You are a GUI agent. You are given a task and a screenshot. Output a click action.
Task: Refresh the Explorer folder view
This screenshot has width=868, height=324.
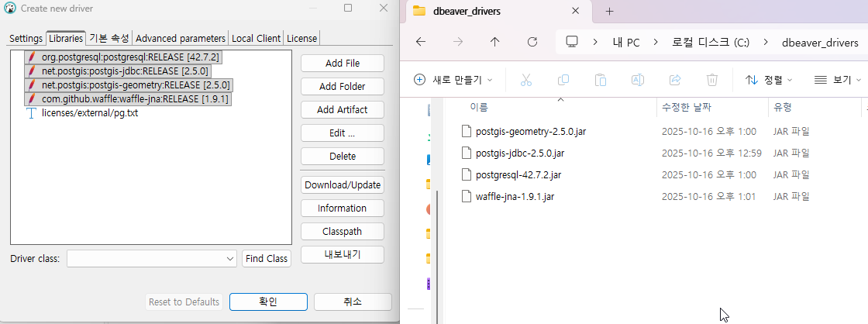tap(532, 42)
